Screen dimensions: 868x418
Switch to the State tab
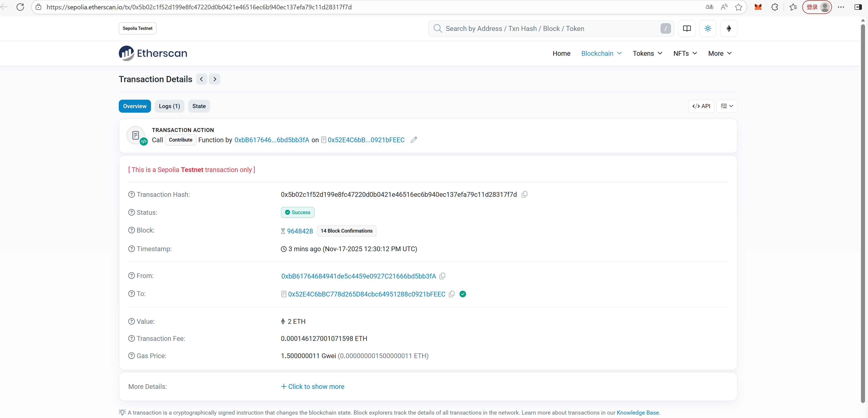(199, 106)
